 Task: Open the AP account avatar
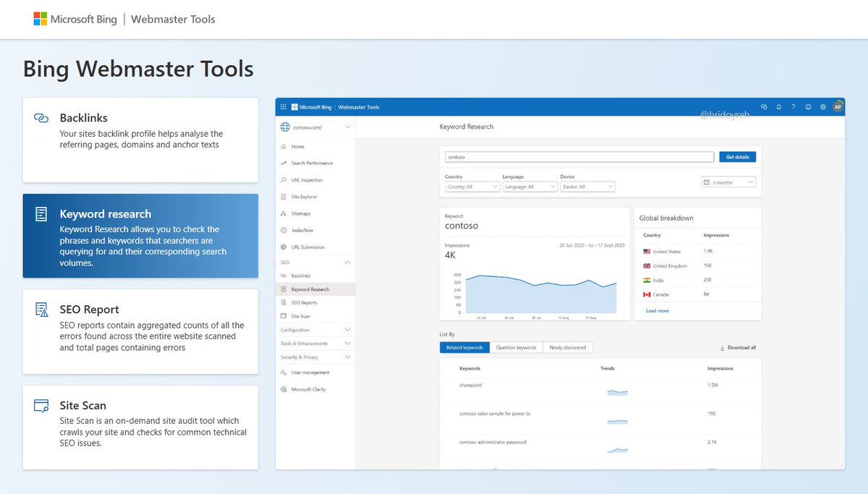[x=838, y=107]
